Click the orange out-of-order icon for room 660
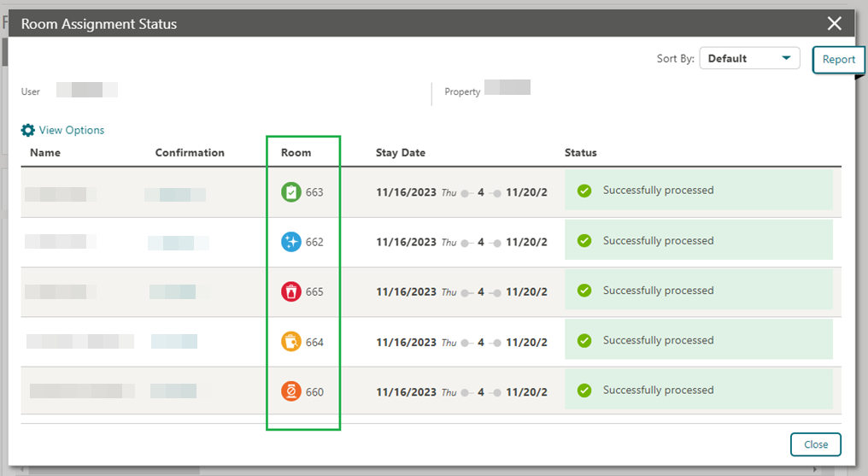Viewport: 868px width, 476px height. click(291, 391)
